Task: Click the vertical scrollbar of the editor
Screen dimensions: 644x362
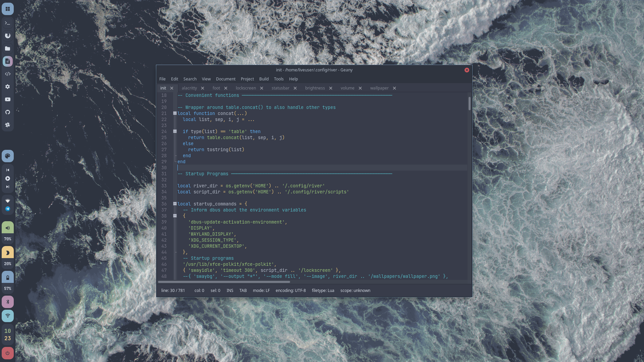Action: (x=469, y=104)
